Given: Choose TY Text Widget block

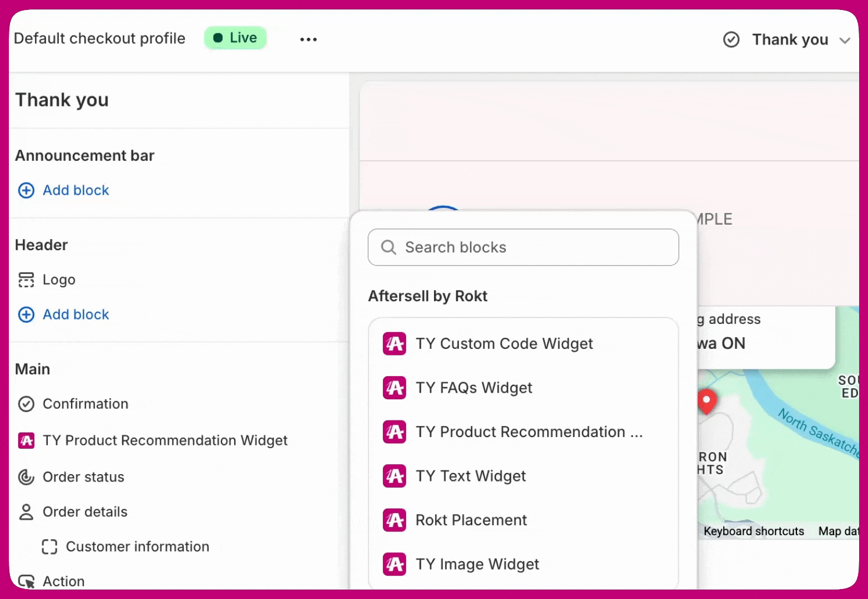Looking at the screenshot, I should click(x=523, y=476).
